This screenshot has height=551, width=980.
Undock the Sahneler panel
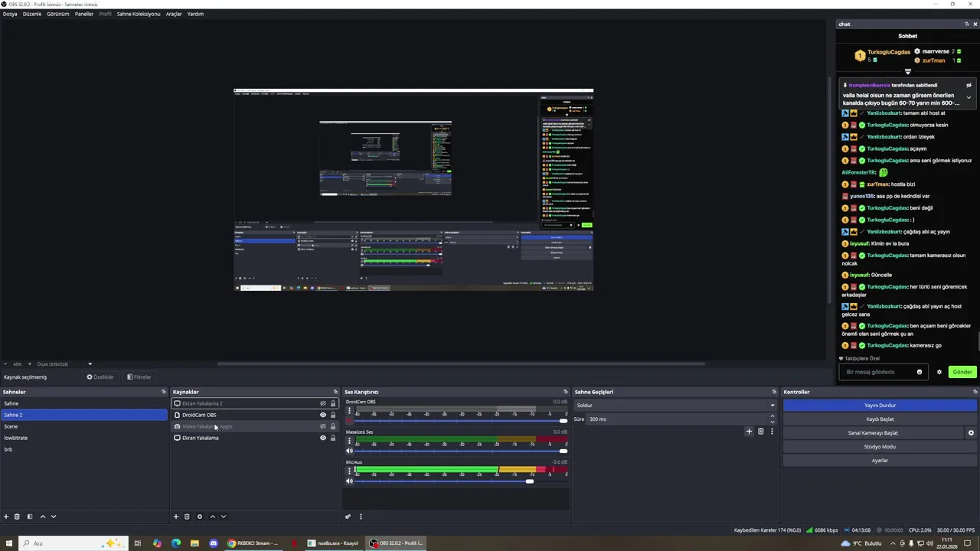point(164,392)
